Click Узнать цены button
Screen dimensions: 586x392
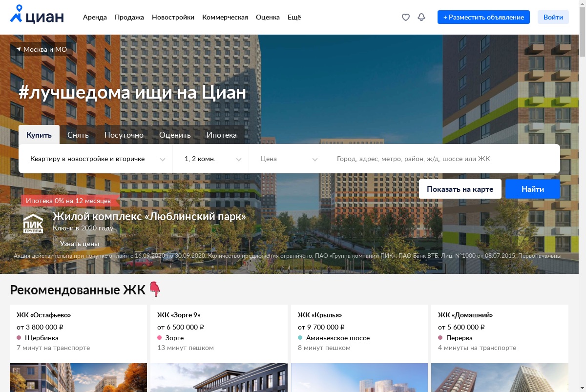click(80, 243)
